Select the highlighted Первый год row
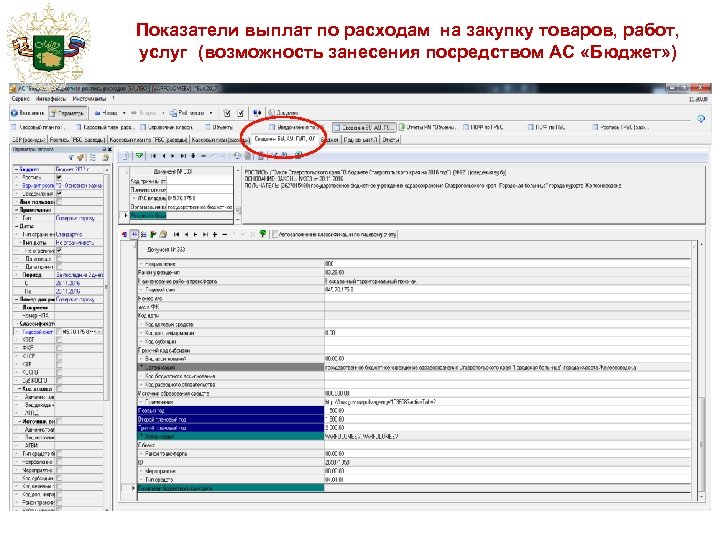The image size is (720, 540). point(231,411)
